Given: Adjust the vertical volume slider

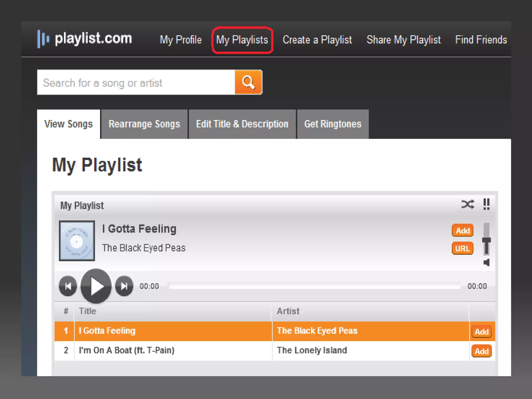Looking at the screenshot, I should (x=486, y=241).
